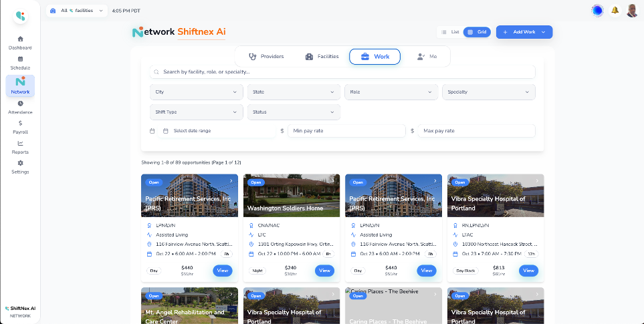Click the Night shift badge
This screenshot has height=324, width=644.
257,271
